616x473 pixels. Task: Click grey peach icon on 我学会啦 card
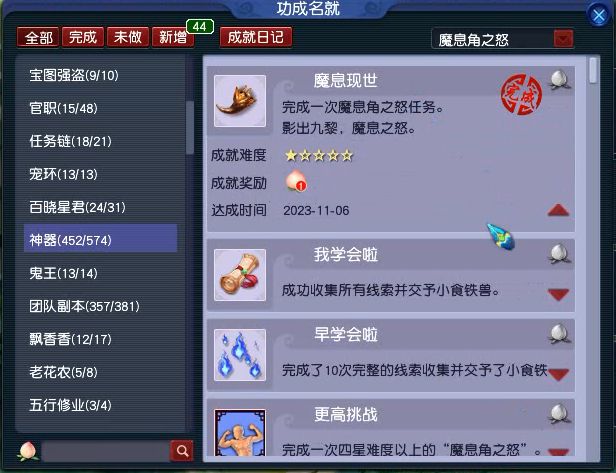(559, 254)
